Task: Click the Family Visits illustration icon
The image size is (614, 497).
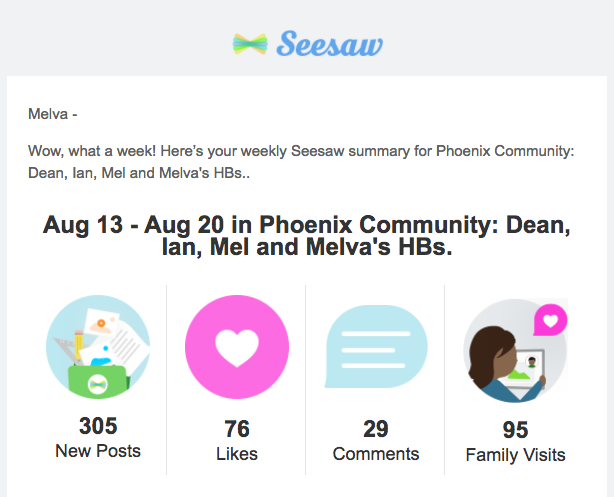Action: (515, 351)
